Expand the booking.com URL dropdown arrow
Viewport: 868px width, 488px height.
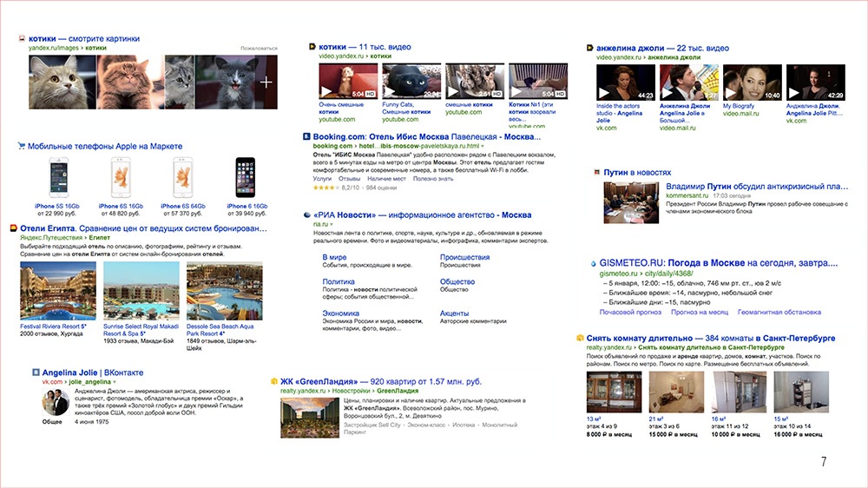pyautogui.click(x=482, y=146)
